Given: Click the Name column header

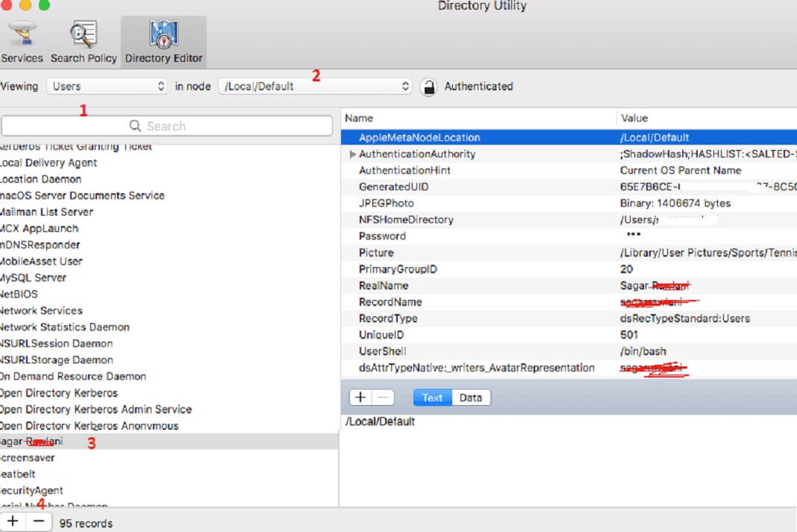Looking at the screenshot, I should point(359,118).
